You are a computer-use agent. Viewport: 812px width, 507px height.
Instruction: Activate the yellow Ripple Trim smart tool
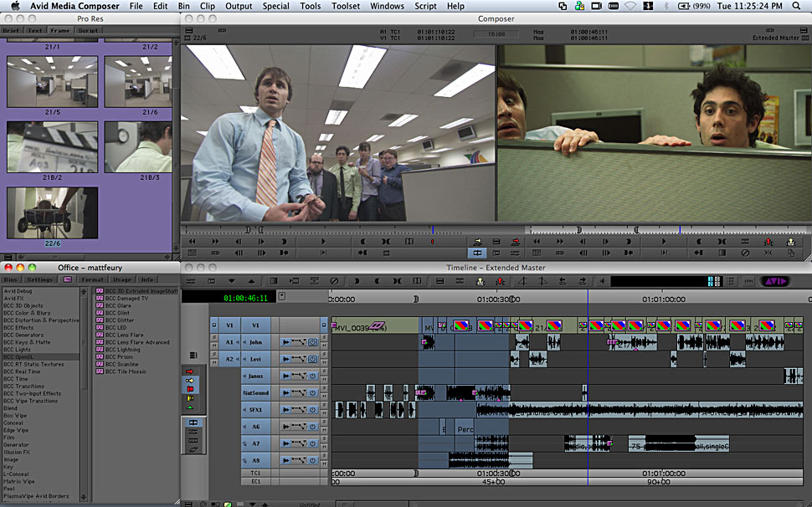(189, 398)
